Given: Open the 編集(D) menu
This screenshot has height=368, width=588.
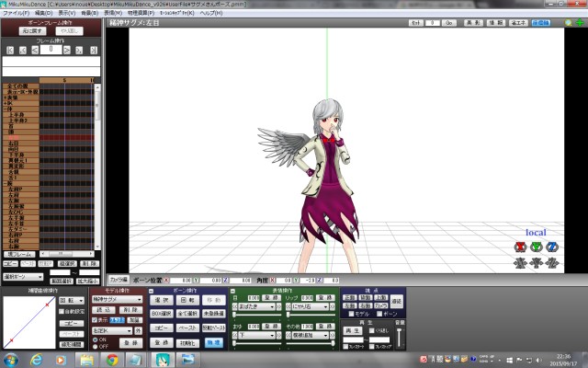Looking at the screenshot, I should click(43, 13).
